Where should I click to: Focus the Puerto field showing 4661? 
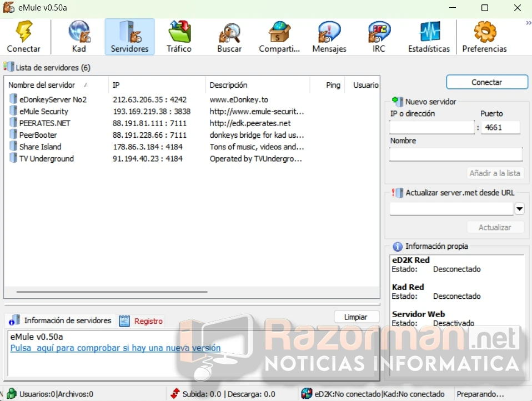click(501, 127)
